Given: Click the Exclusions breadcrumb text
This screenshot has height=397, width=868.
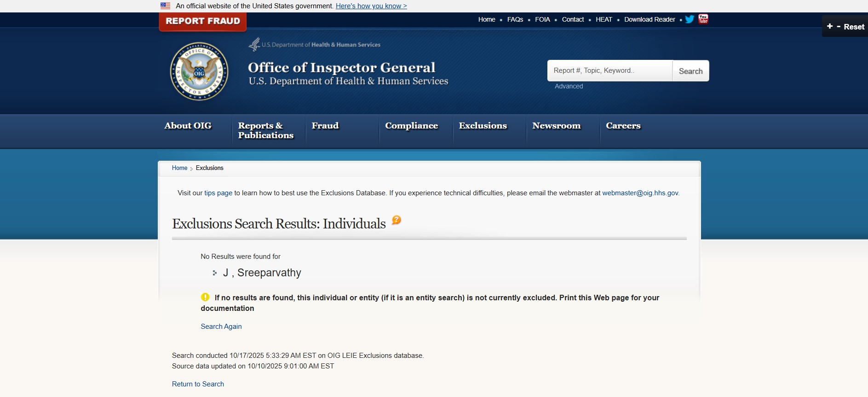Looking at the screenshot, I should point(210,168).
